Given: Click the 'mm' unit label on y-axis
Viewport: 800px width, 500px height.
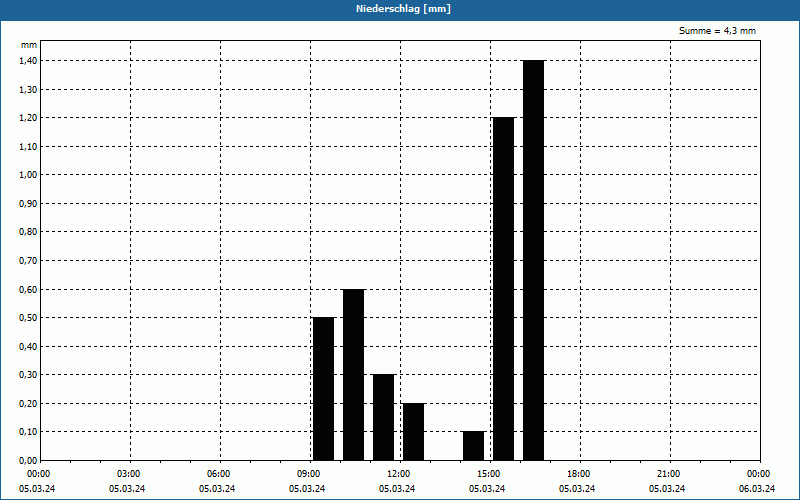Looking at the screenshot, I should (x=29, y=45).
